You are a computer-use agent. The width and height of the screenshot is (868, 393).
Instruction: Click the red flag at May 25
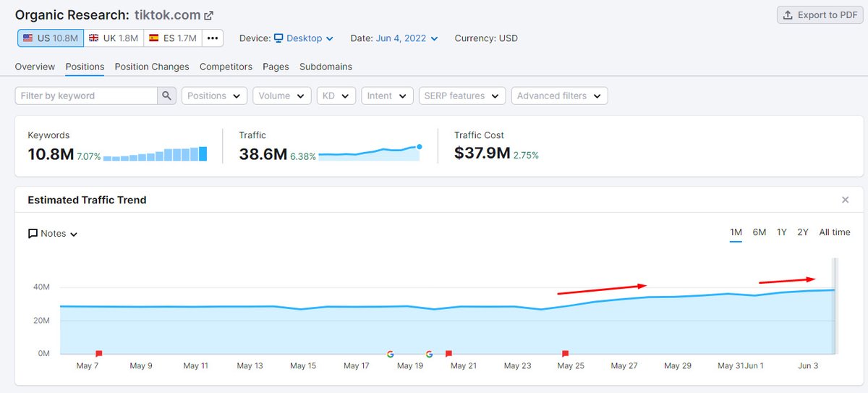pos(566,354)
